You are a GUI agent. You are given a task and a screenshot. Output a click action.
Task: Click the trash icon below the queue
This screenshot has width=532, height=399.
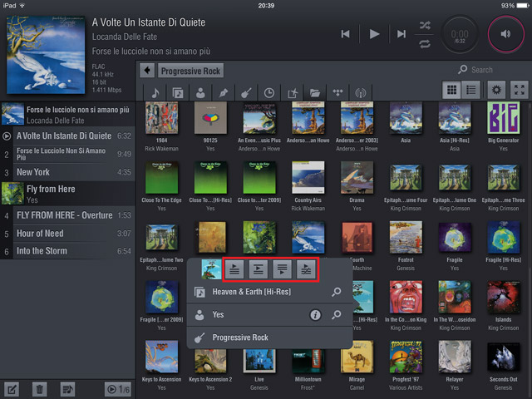pyautogui.click(x=39, y=388)
